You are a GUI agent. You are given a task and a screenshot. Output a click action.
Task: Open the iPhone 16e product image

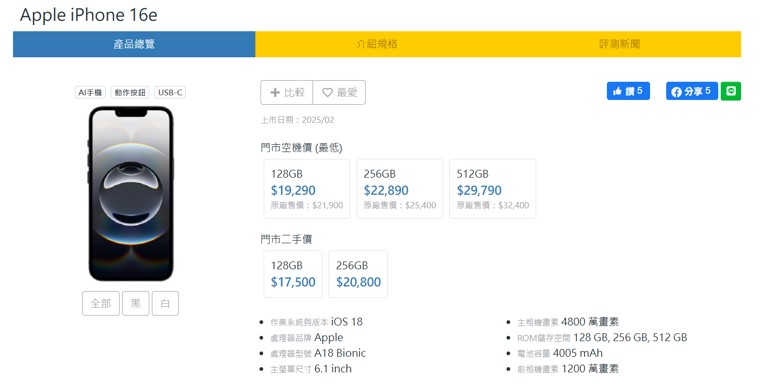pos(131,194)
